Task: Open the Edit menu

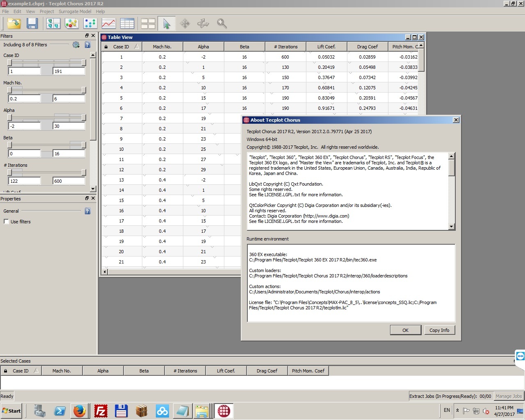Action: pyautogui.click(x=17, y=11)
